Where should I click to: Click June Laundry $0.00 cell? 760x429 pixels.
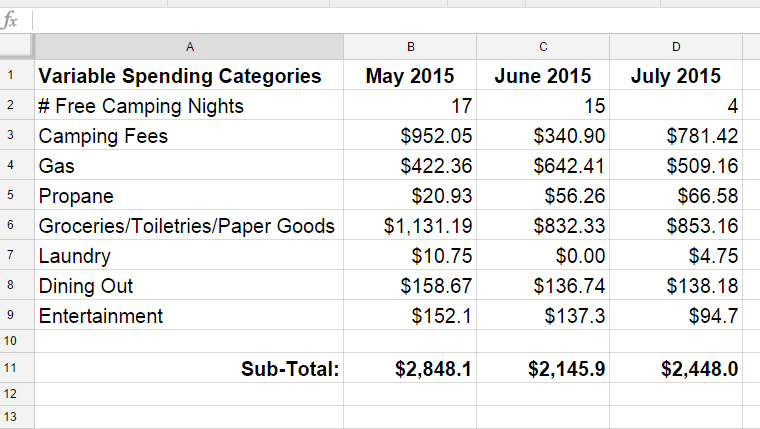coord(543,255)
